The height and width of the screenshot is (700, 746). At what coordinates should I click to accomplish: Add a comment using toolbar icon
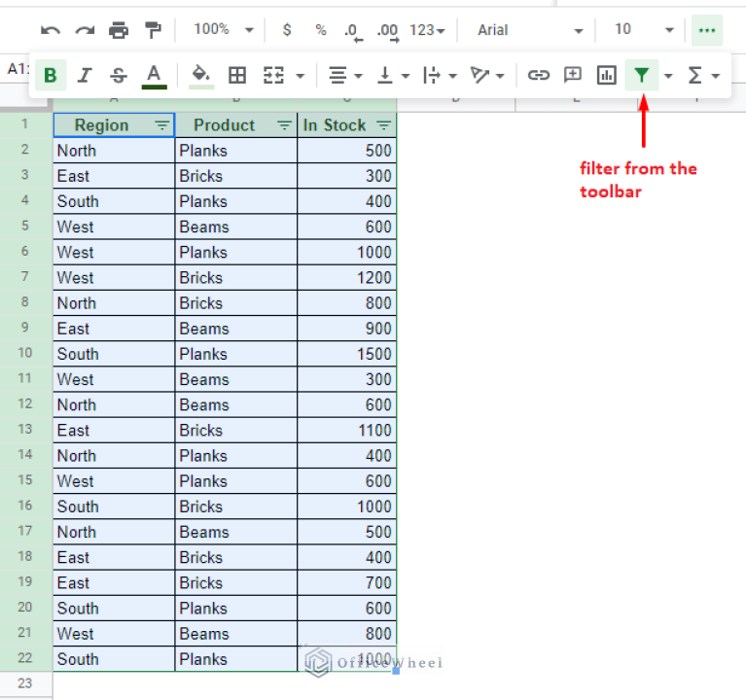tap(573, 75)
